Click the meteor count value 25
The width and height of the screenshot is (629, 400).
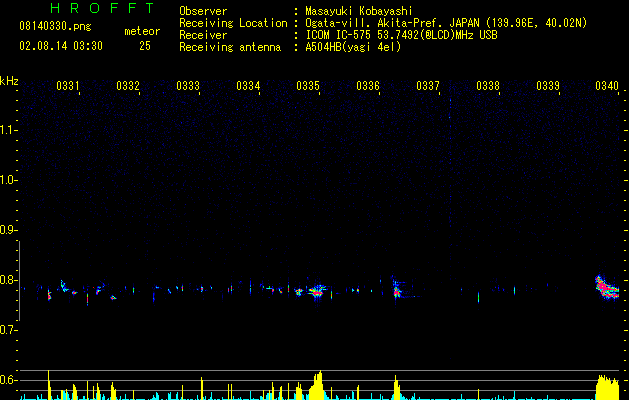coord(145,46)
